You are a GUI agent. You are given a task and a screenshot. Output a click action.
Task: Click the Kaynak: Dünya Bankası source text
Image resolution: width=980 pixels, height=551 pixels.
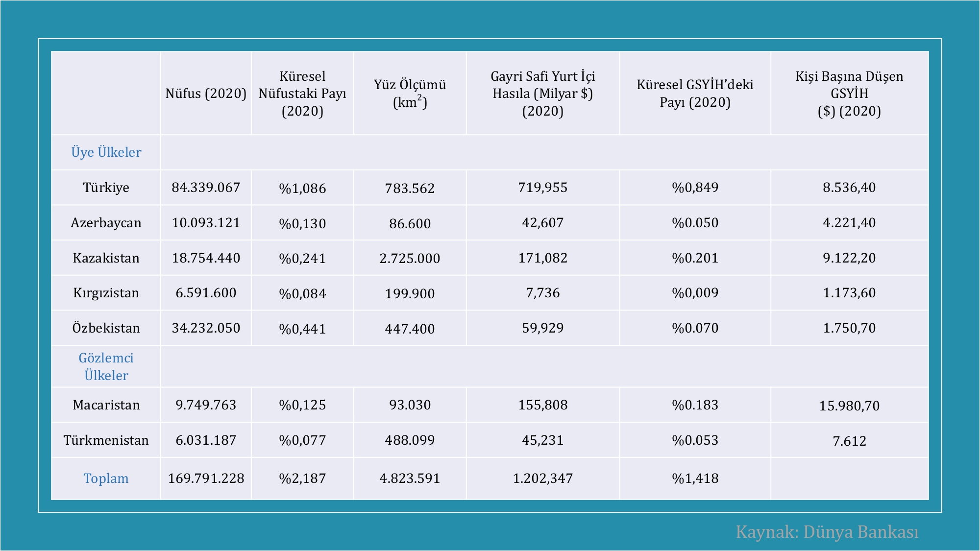click(x=827, y=532)
